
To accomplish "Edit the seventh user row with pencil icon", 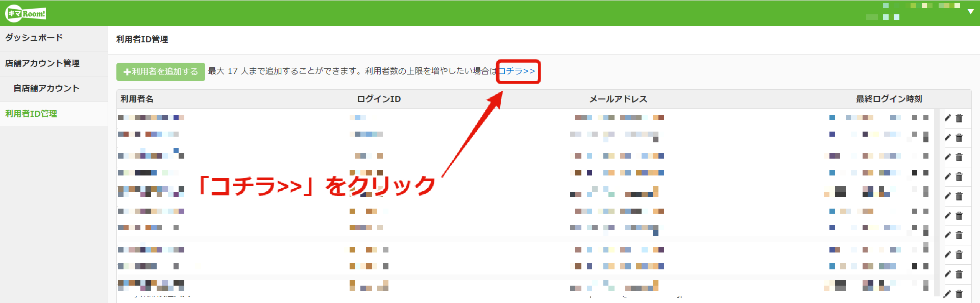I will click(948, 235).
